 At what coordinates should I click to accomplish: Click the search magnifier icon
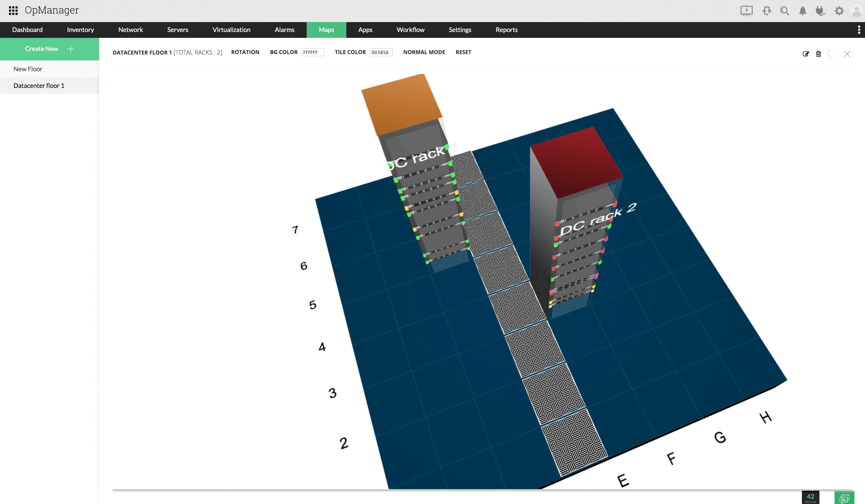[x=784, y=11]
